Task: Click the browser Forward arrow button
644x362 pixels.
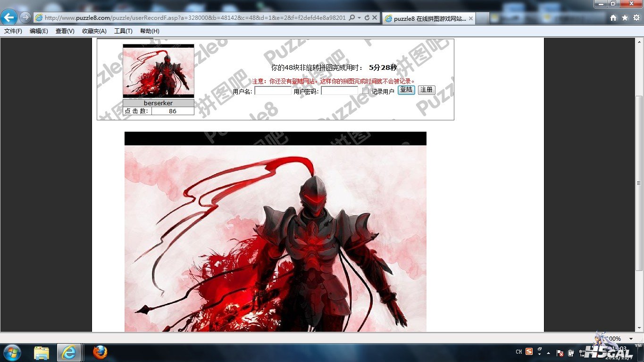Action: [x=25, y=18]
